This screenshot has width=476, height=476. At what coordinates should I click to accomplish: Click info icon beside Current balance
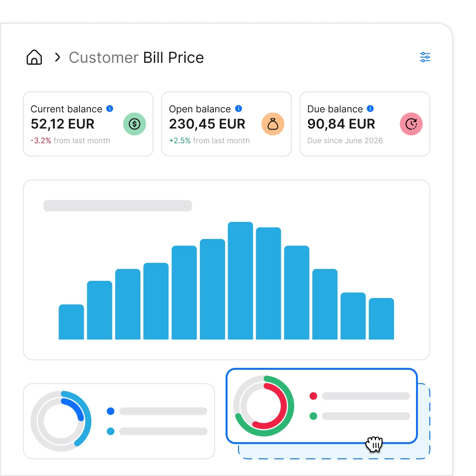click(x=109, y=109)
